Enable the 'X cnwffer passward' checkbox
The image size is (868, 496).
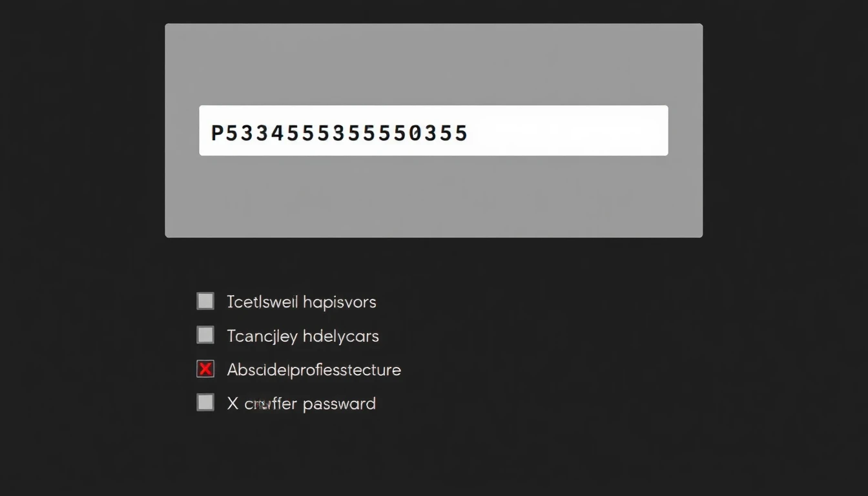tap(205, 402)
